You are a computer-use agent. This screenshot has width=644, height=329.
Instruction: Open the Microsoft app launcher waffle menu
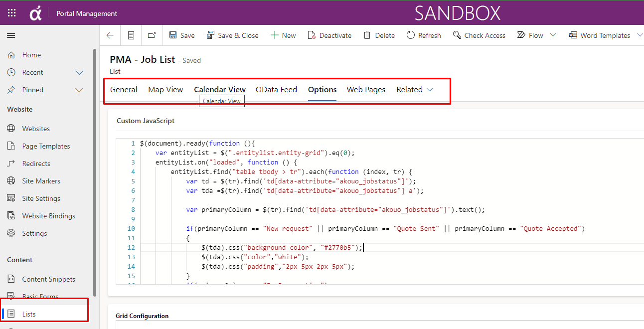[x=11, y=12]
